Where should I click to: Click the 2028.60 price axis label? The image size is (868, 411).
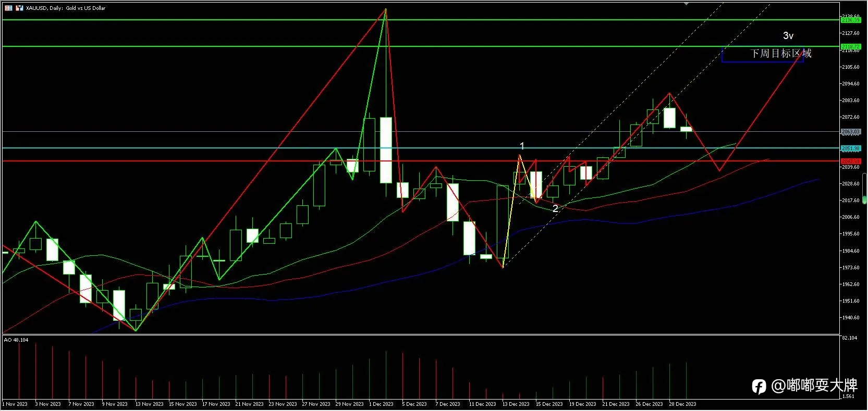pyautogui.click(x=850, y=184)
